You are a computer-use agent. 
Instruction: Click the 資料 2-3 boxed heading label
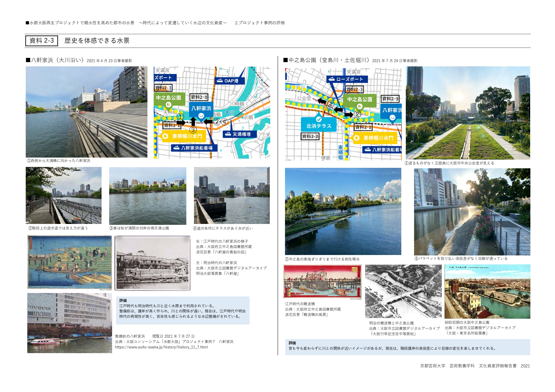click(42, 41)
